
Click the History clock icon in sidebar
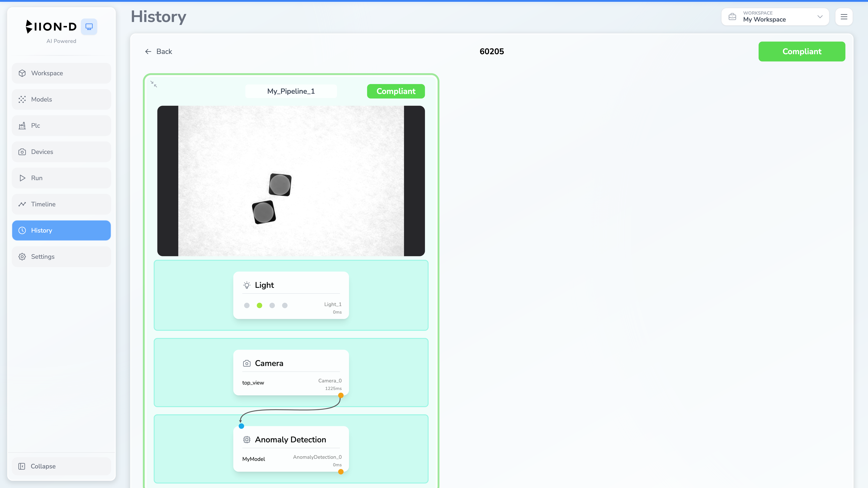click(22, 230)
